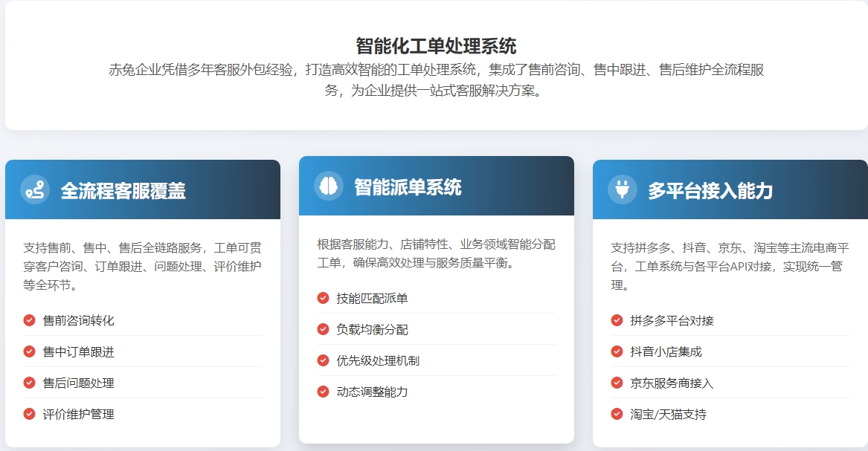The height and width of the screenshot is (451, 868).
Task: Click the check icon next to 淘宝/天猫支持
Action: pyautogui.click(x=617, y=414)
